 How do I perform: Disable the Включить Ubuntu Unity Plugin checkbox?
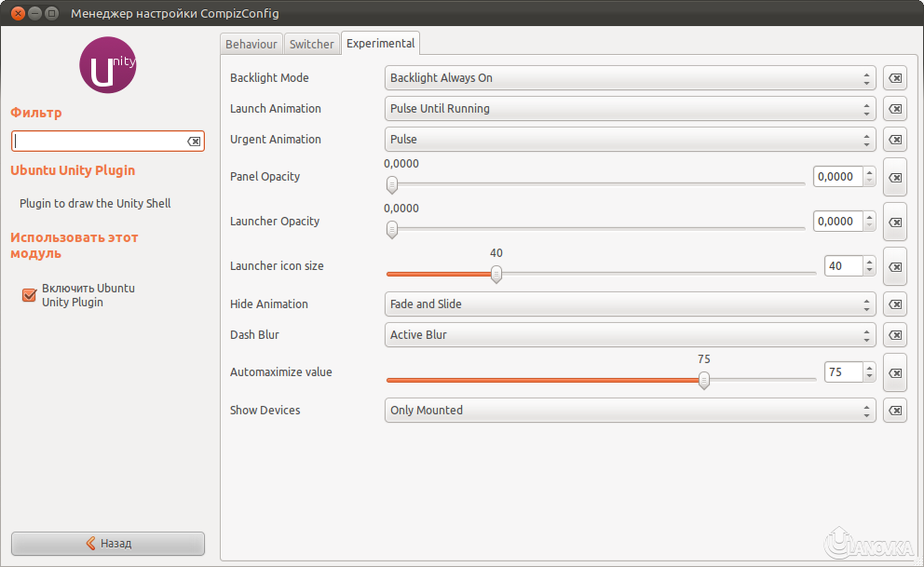click(27, 294)
